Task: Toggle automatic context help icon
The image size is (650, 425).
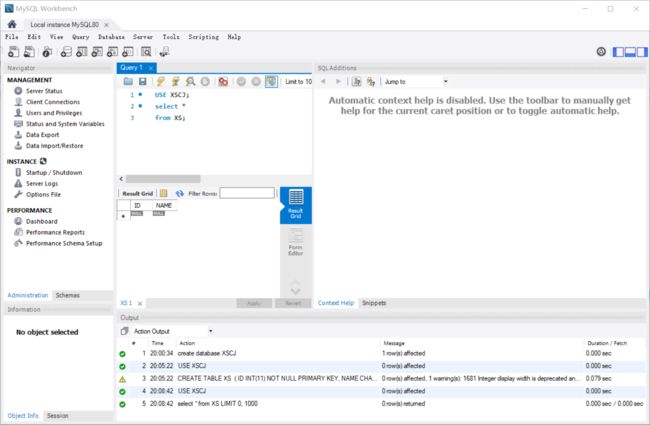Action: tap(371, 81)
